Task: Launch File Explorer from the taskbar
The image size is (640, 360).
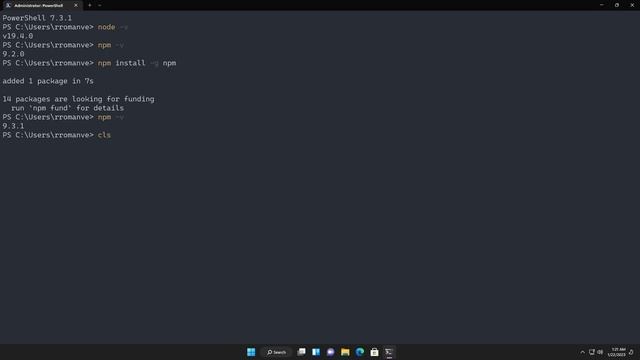Action: (345, 352)
